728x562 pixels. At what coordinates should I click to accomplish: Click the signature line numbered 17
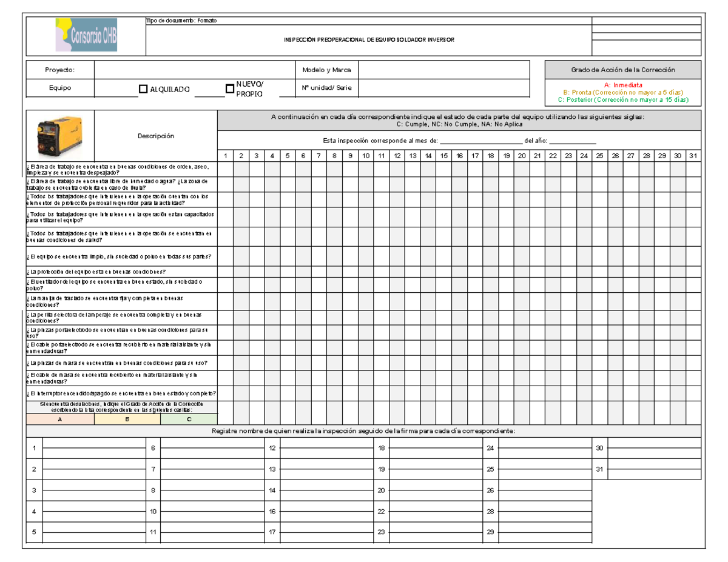(x=326, y=532)
